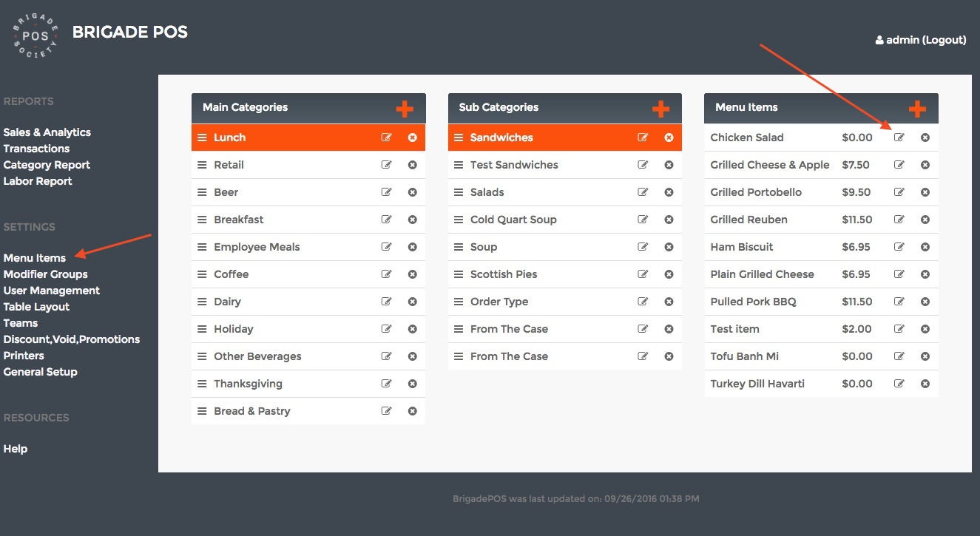The height and width of the screenshot is (536, 980).
Task: Edit the Thanksgiving main category
Action: coord(386,384)
